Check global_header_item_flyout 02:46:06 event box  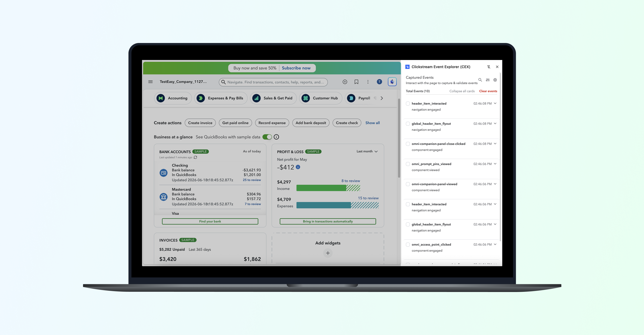[x=408, y=224]
